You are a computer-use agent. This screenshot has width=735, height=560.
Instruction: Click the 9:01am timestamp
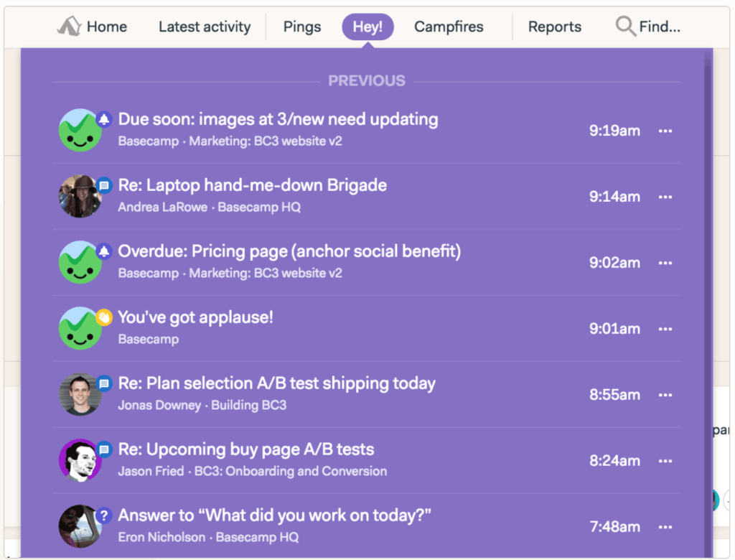point(614,330)
